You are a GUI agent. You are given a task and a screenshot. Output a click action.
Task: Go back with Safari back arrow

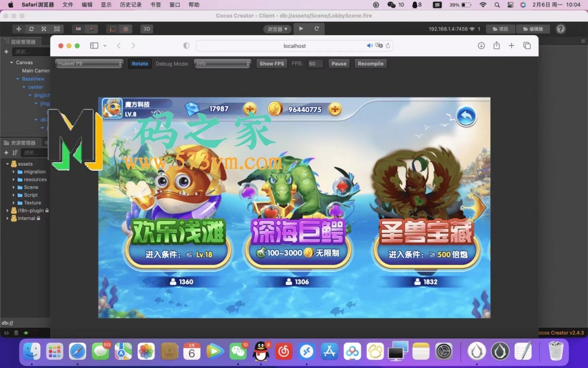tap(119, 45)
